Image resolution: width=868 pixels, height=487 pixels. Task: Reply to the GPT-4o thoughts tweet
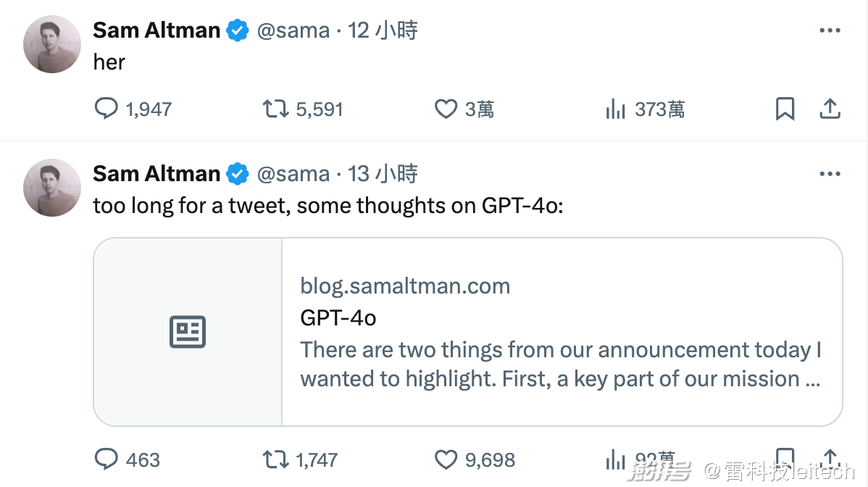point(106,459)
